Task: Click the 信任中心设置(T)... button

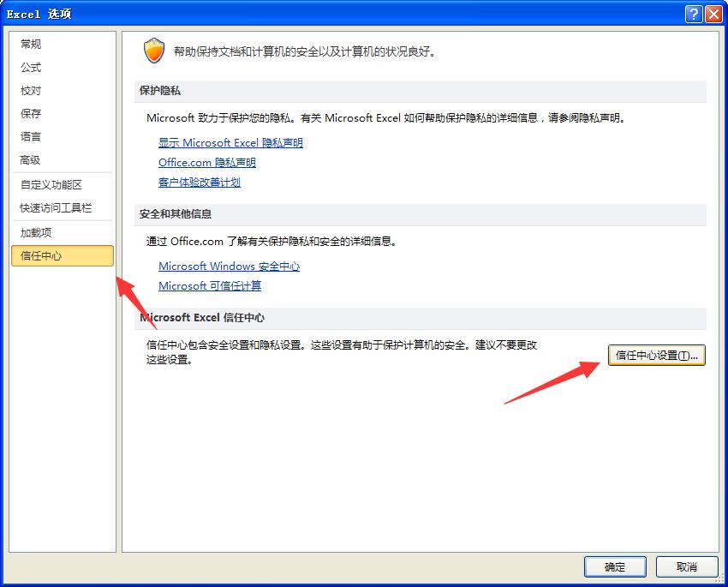Action: coord(657,356)
